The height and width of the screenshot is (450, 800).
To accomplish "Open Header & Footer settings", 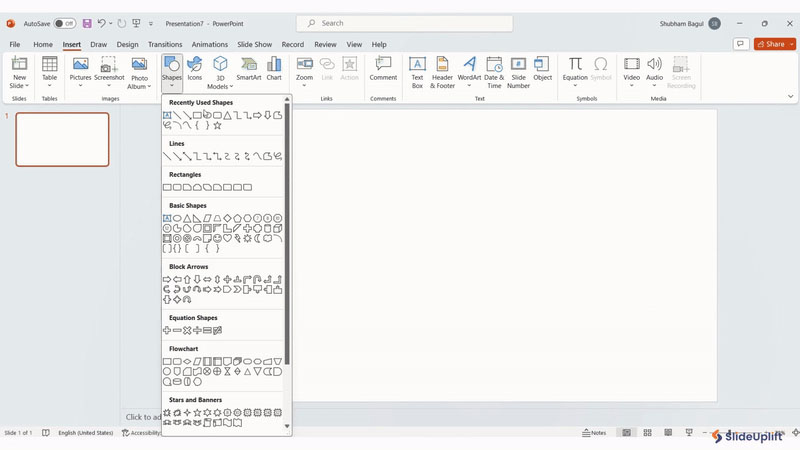I will tap(442, 73).
